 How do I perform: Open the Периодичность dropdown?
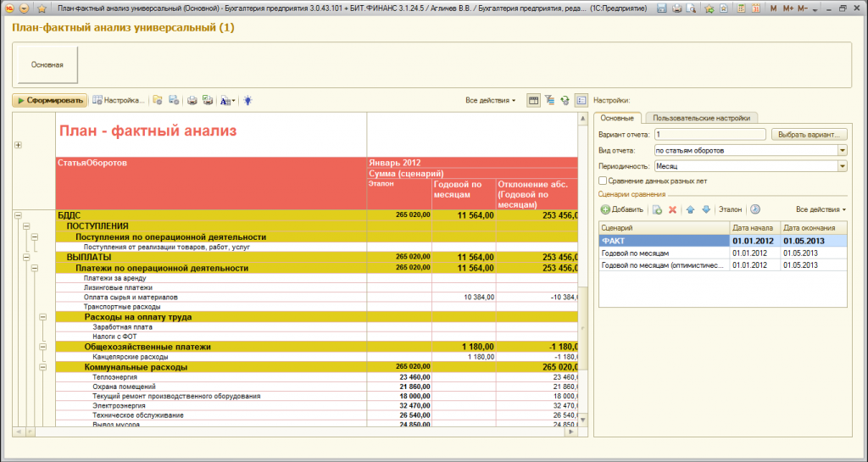click(842, 166)
